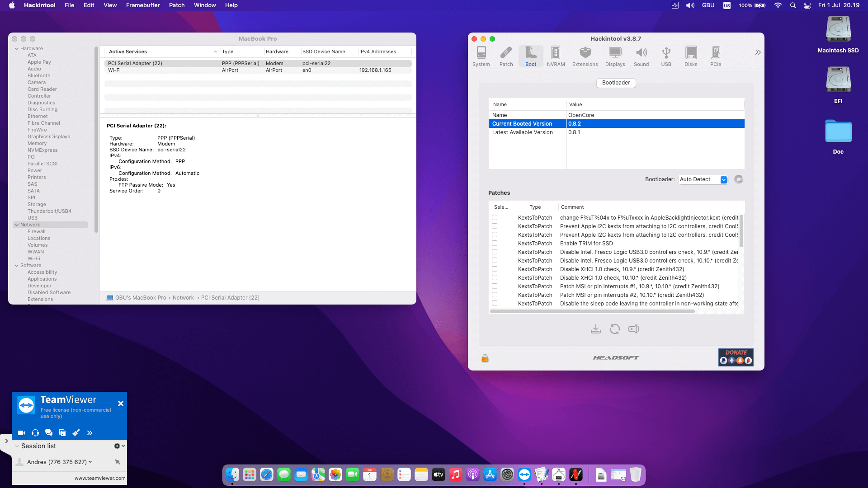Toggle Active Services column sort arrow
The height and width of the screenshot is (488, 868).
pyautogui.click(x=215, y=52)
